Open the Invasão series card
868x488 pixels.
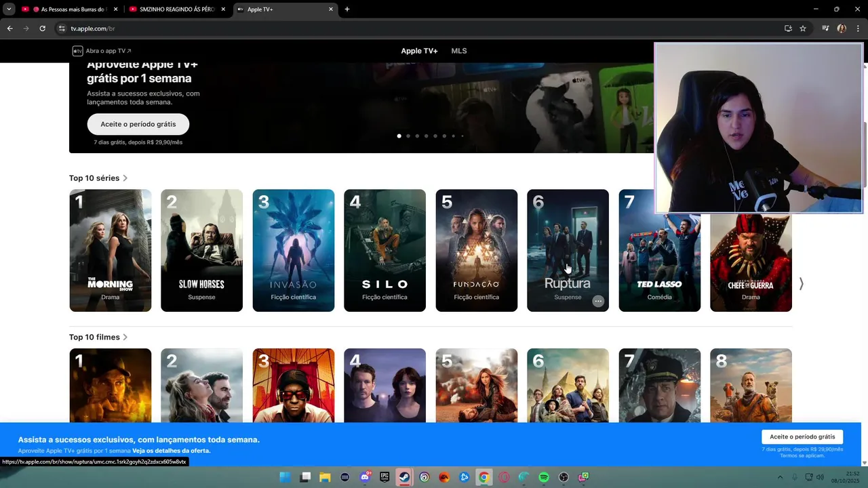[294, 251]
